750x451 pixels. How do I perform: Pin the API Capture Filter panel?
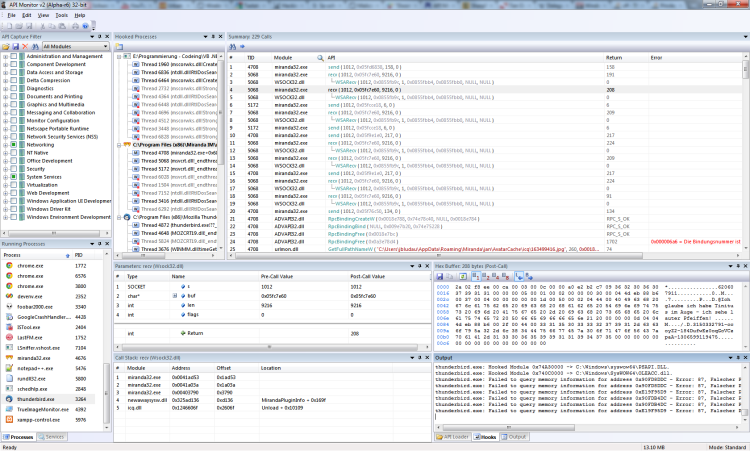point(99,36)
